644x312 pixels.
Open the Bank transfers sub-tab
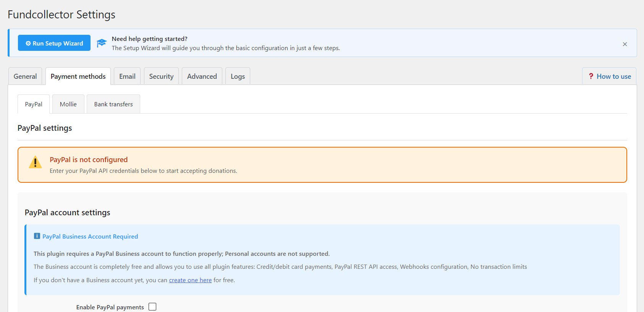tap(113, 104)
